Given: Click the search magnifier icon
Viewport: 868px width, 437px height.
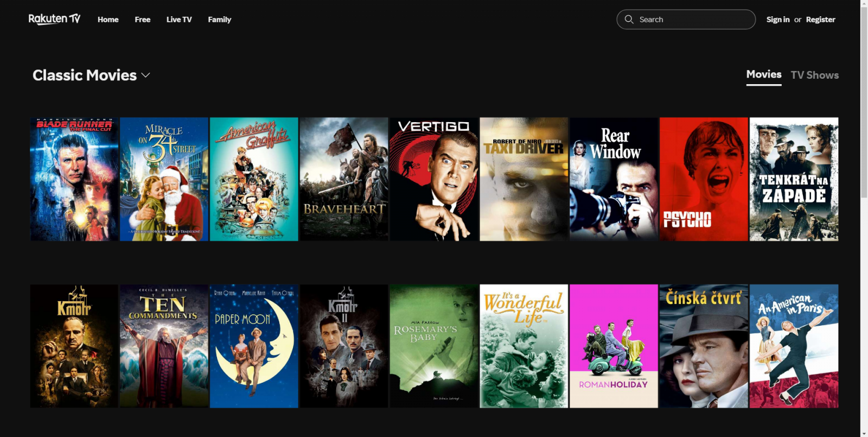Looking at the screenshot, I should click(x=629, y=20).
